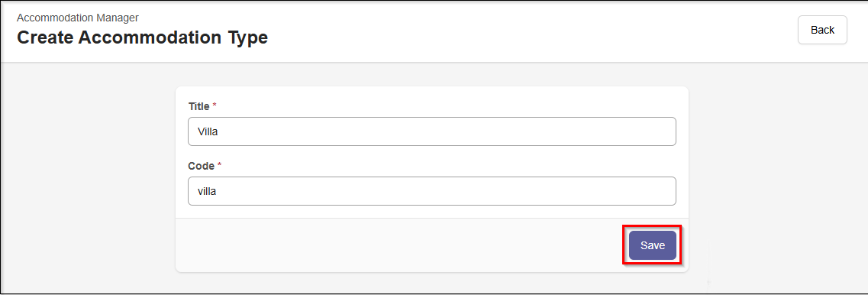Focus the Code input field

tap(432, 191)
